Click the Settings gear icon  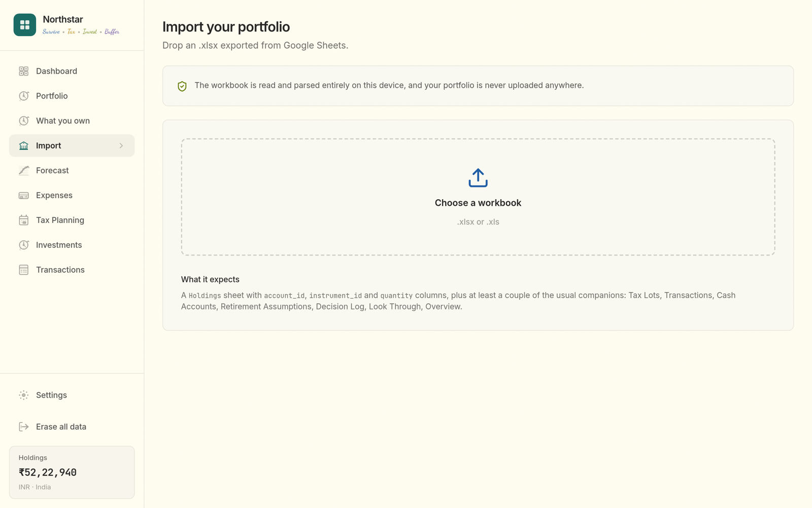coord(24,395)
